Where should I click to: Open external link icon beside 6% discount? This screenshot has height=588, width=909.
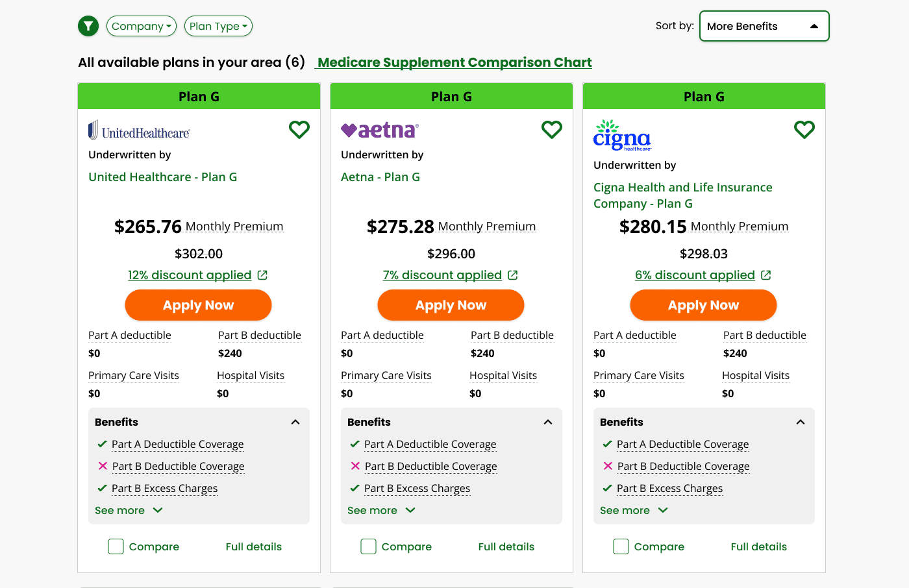pos(766,275)
